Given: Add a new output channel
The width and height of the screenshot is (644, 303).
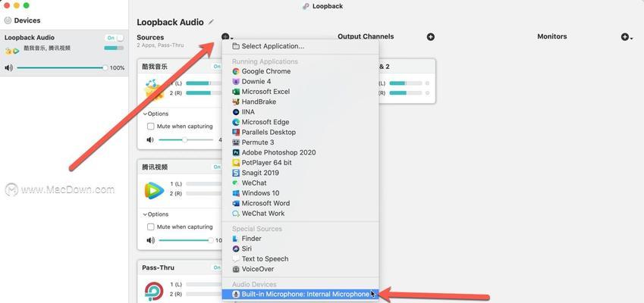Looking at the screenshot, I should point(430,37).
